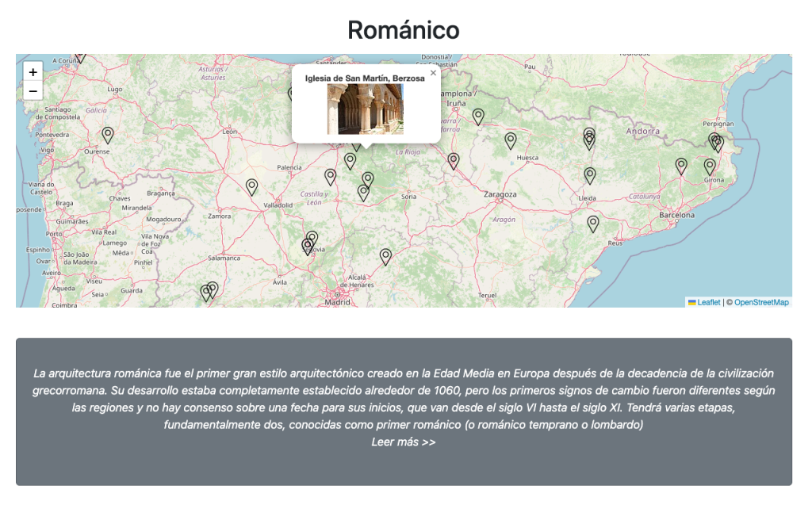Viewport: 812px width, 513px height.
Task: Select the marker northwest of Huesca
Action: [x=511, y=140]
